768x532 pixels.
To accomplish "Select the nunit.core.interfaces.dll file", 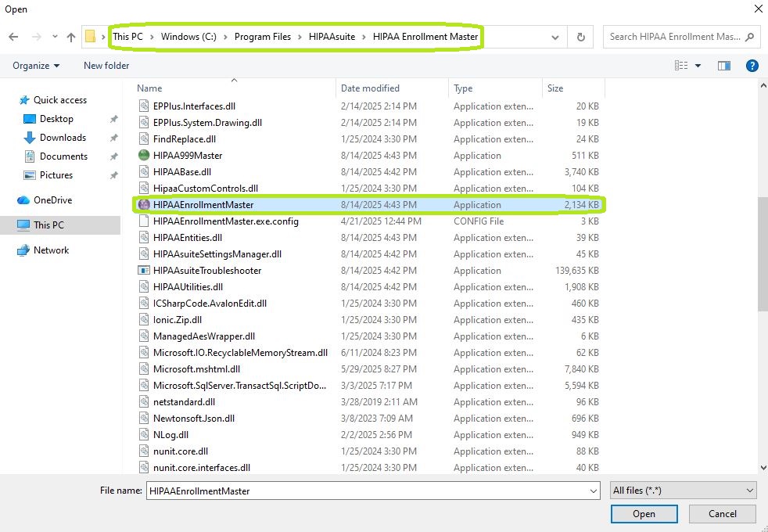I will (202, 467).
